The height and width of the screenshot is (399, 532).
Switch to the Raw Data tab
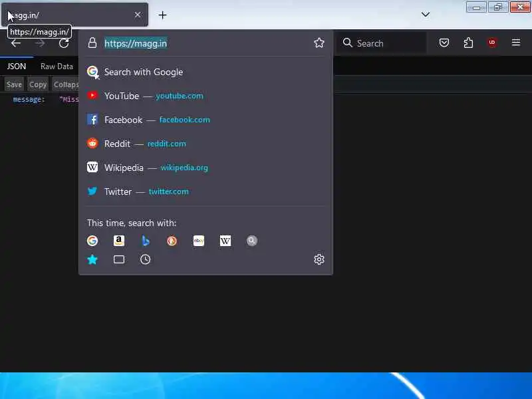coord(57,66)
